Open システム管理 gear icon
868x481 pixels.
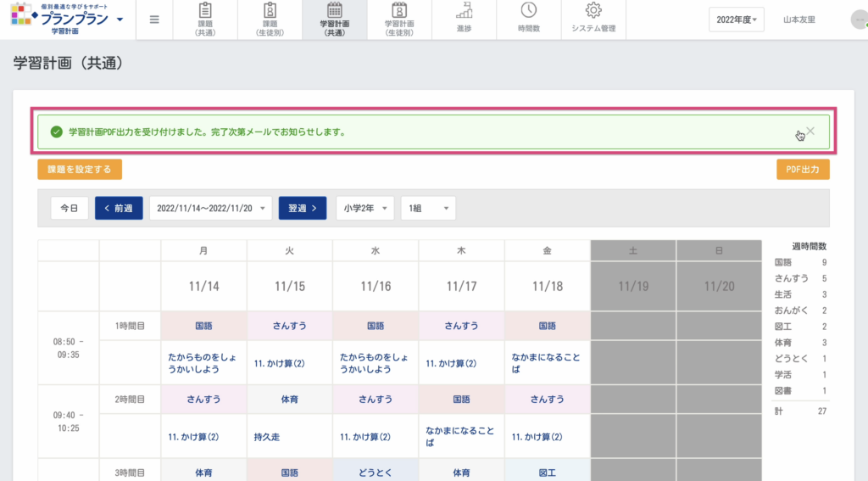593,11
